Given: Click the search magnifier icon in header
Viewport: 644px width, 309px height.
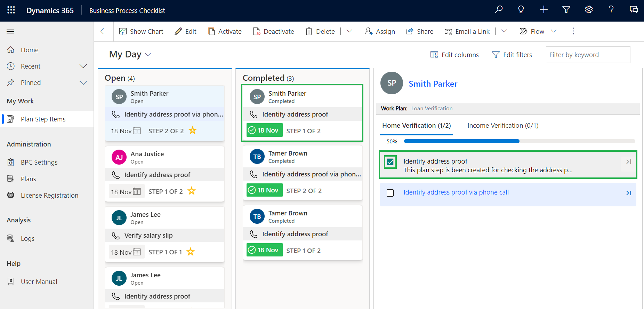Looking at the screenshot, I should pos(499,10).
